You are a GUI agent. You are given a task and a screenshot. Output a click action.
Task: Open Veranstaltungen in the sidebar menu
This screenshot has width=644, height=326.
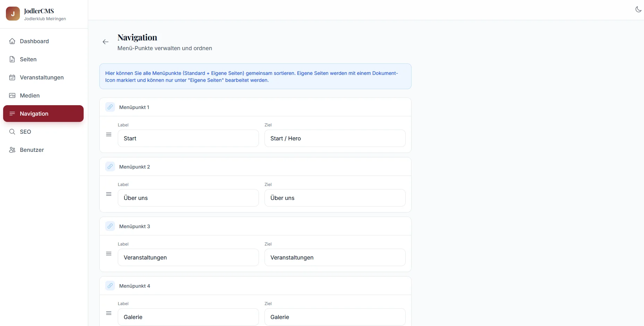[41, 77]
